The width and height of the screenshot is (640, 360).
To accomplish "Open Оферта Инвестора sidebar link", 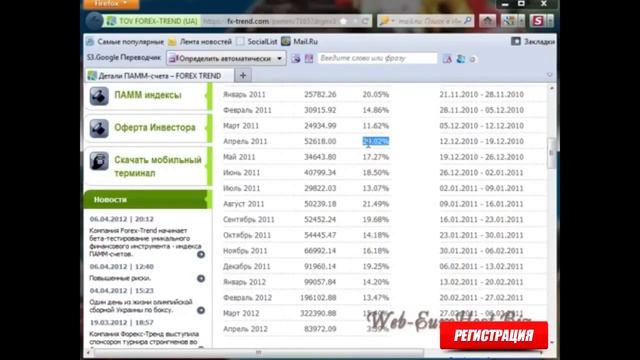I will point(155,127).
